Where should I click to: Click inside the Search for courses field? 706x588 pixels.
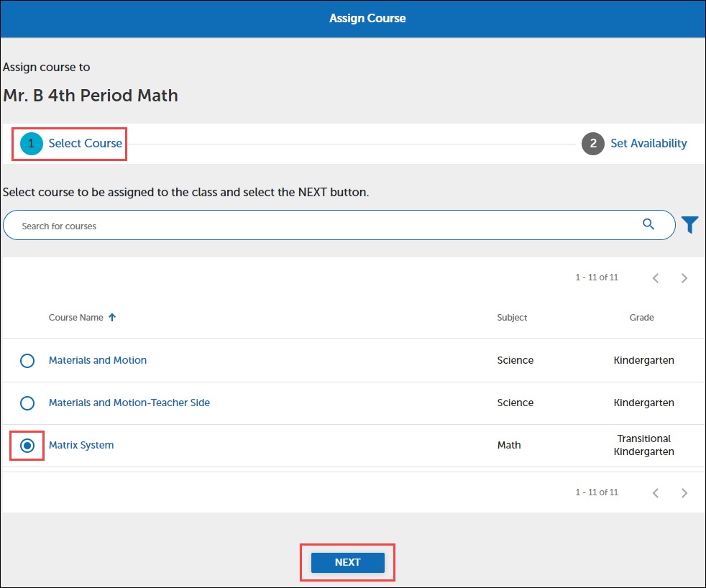click(288, 224)
